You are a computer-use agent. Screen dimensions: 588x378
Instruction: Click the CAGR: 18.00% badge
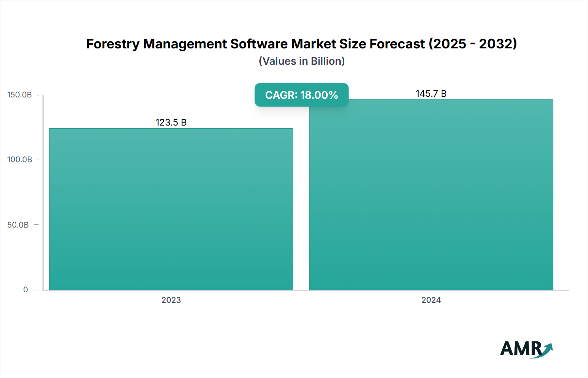pyautogui.click(x=301, y=95)
